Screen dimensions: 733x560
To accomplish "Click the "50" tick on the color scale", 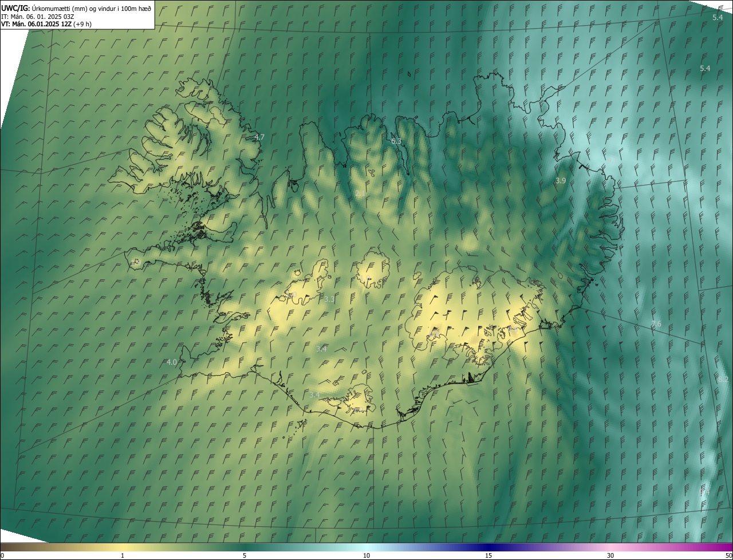I will point(728,555).
